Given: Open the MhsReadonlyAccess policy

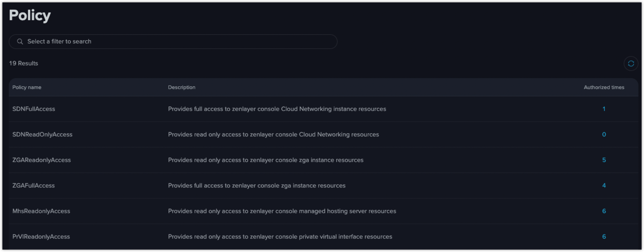Looking at the screenshot, I should (41, 211).
